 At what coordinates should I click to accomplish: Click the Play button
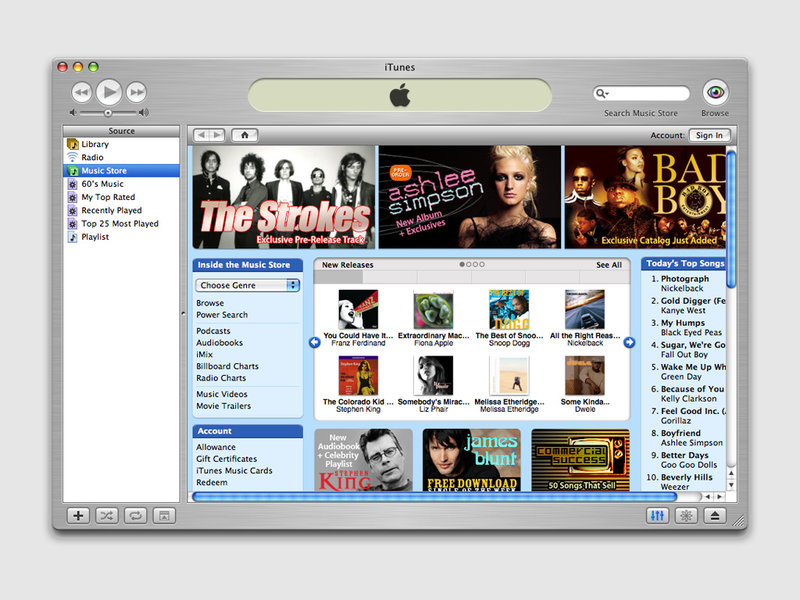[x=109, y=92]
